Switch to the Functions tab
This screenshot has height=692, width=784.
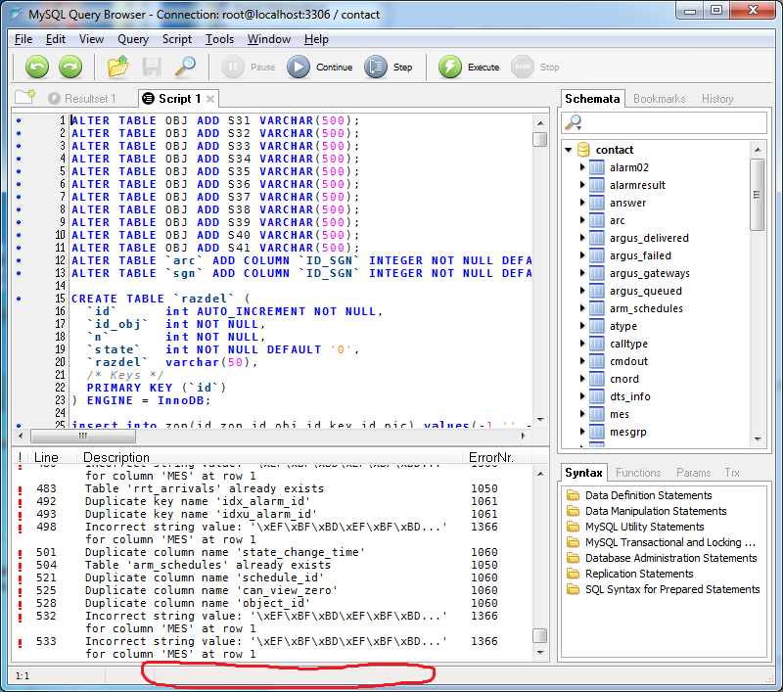point(638,473)
